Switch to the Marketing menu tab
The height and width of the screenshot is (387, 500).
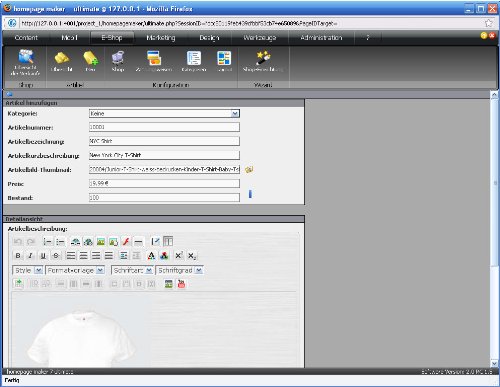point(161,38)
